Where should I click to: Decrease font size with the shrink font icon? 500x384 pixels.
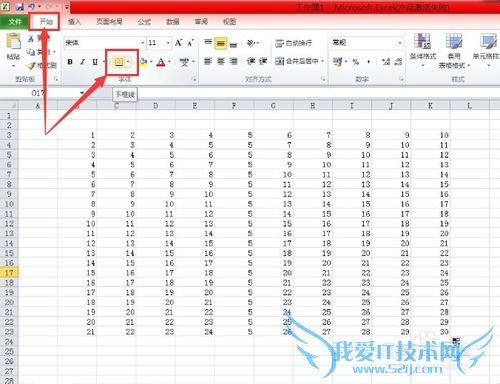point(191,43)
